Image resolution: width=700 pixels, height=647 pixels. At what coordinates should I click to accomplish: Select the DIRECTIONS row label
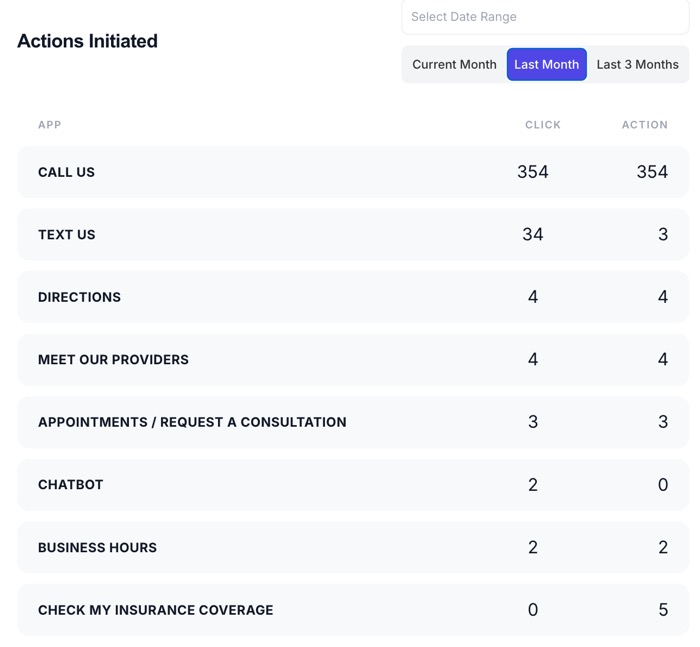(79, 297)
